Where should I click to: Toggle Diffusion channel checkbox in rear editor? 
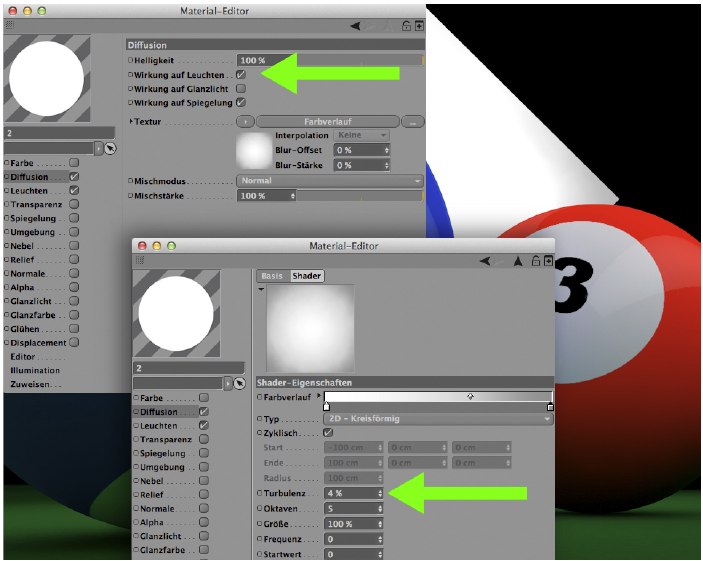coord(74,177)
